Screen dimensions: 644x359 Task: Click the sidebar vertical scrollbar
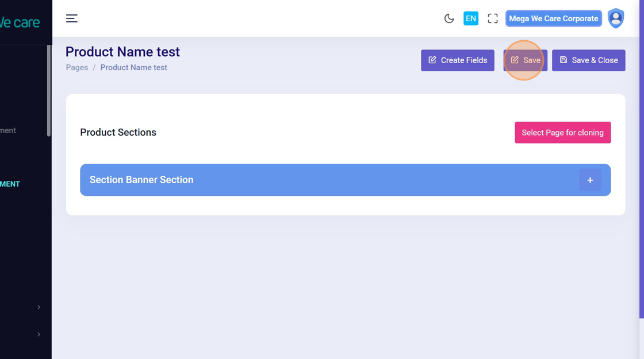coord(49,91)
